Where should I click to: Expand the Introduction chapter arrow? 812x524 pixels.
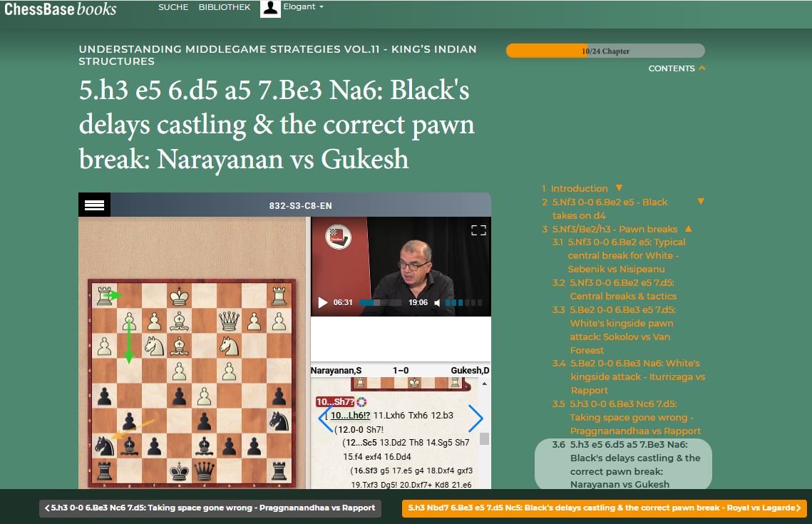[x=619, y=188]
